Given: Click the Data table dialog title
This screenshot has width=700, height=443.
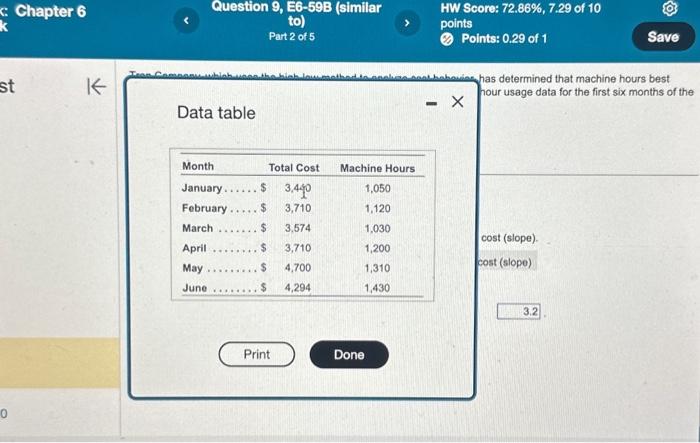Looking at the screenshot, I should tap(217, 113).
